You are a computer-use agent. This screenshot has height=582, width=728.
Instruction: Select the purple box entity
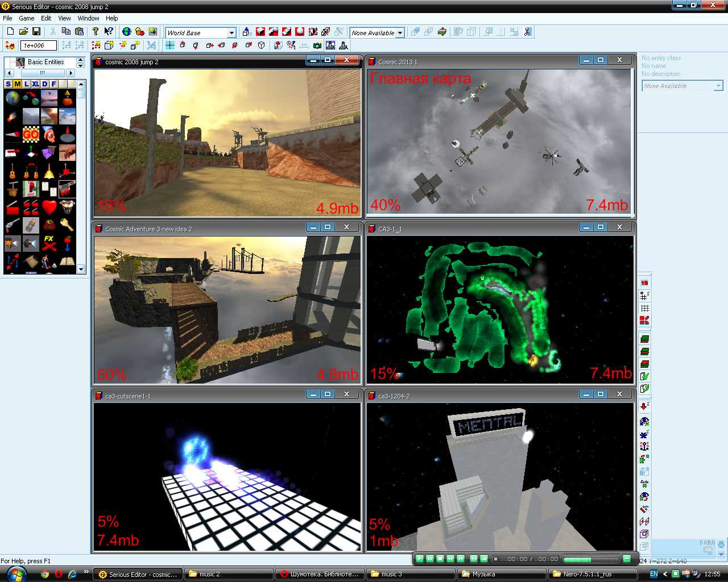click(x=49, y=153)
